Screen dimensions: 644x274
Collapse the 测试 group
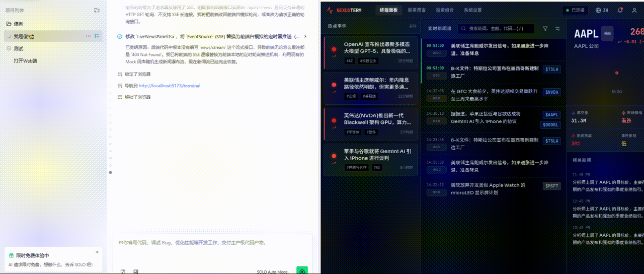click(9, 48)
